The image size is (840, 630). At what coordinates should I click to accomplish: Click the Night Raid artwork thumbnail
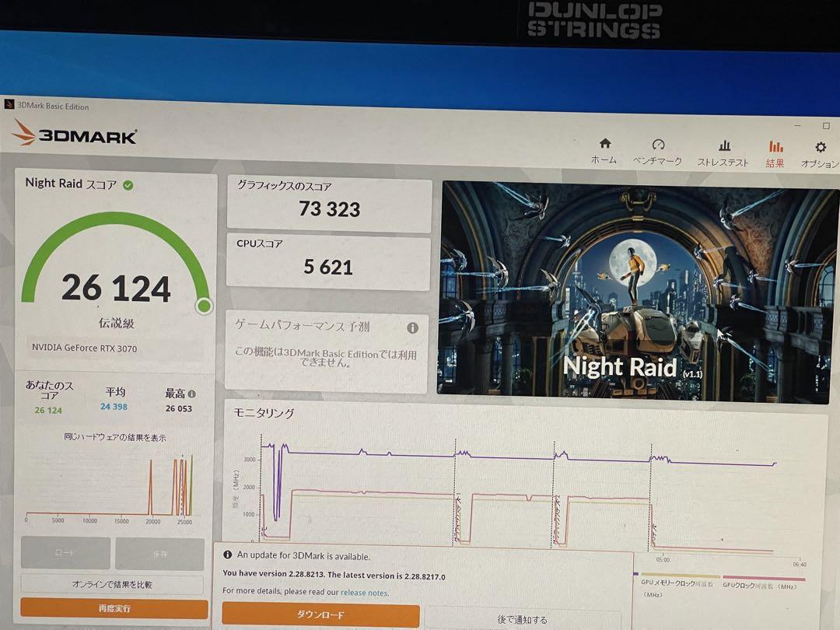click(x=638, y=292)
